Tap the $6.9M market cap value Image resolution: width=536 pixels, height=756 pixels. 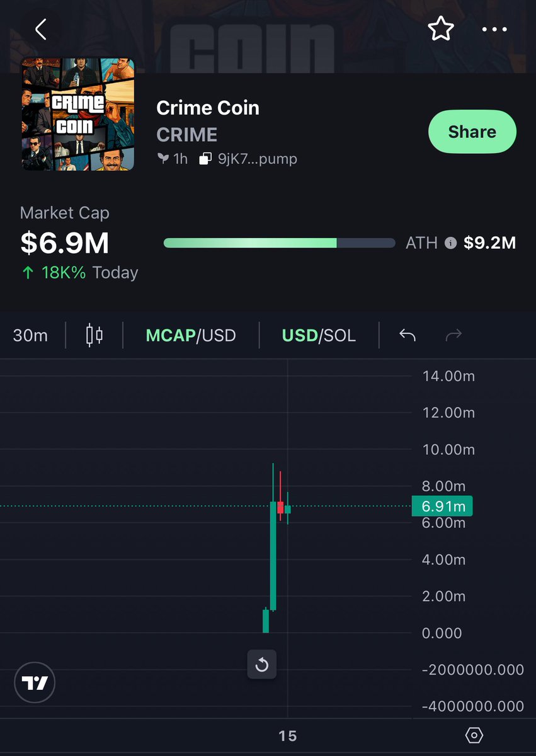coord(65,244)
